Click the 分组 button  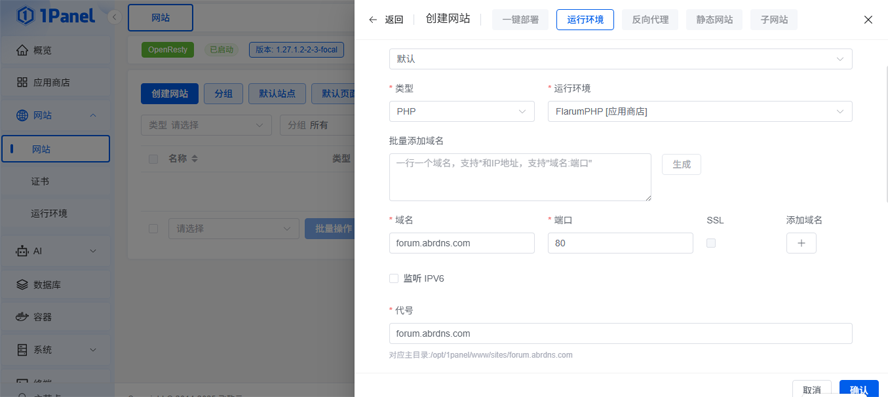[223, 93]
